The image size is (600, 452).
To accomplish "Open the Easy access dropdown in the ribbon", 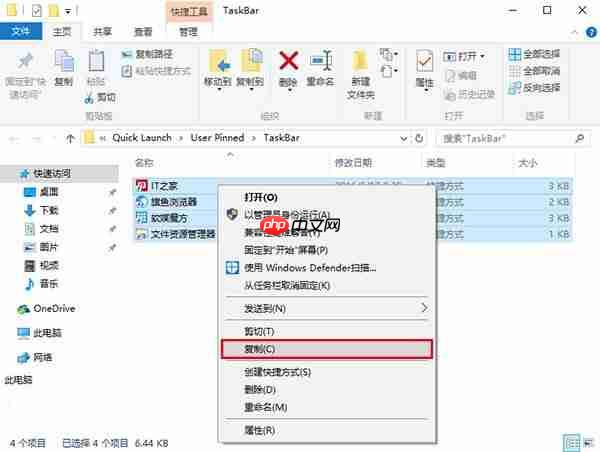I will pyautogui.click(x=389, y=71).
